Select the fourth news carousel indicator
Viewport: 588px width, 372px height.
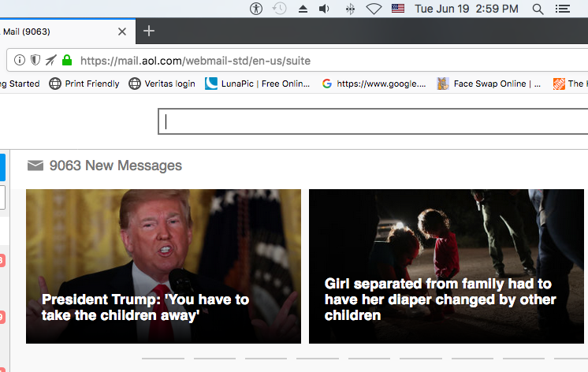click(318, 359)
